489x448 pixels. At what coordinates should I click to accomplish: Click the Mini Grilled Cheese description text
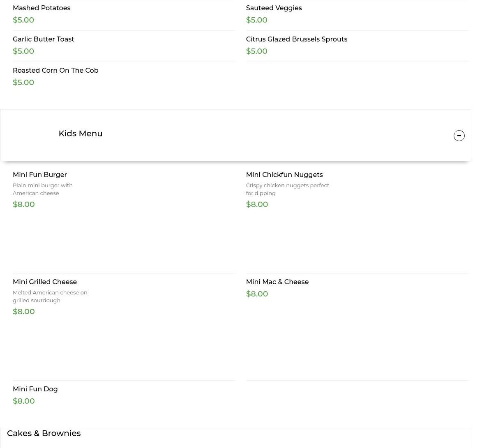tap(50, 296)
